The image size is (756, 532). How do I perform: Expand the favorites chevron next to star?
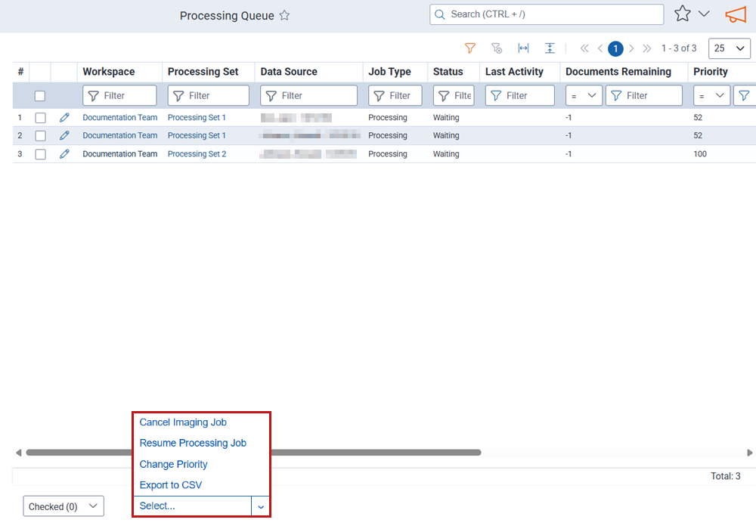point(704,14)
